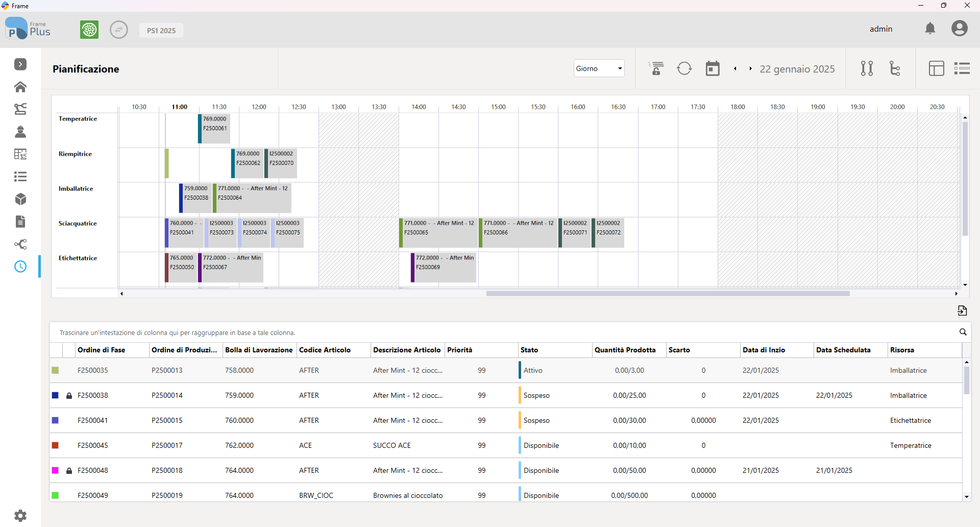
Task: Click the settings gear at bottom left
Action: (20, 516)
